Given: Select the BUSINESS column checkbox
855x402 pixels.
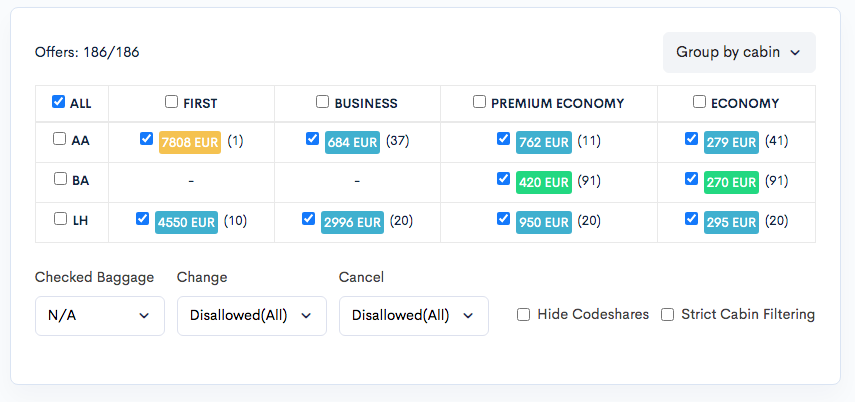Looking at the screenshot, I should (x=323, y=102).
